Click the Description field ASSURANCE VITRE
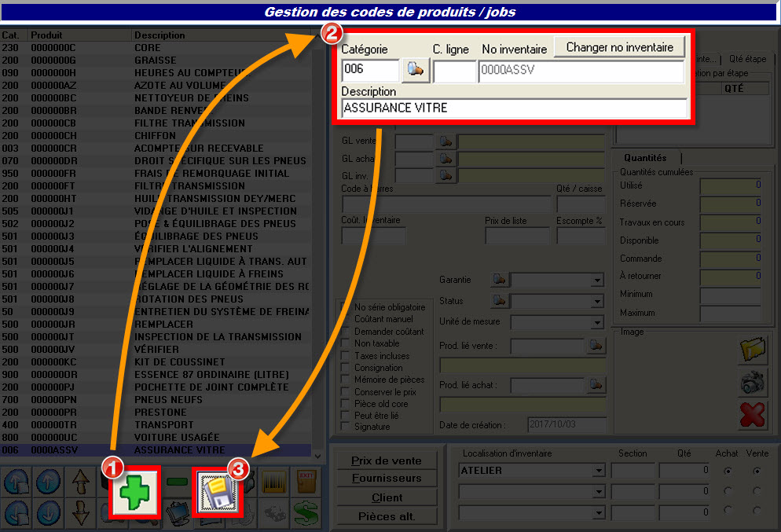The image size is (781, 532). (514, 108)
